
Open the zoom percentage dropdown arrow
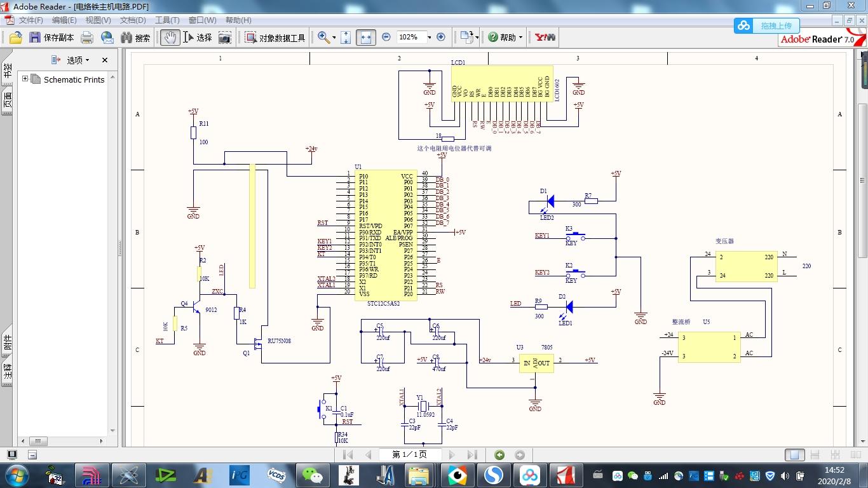click(429, 37)
